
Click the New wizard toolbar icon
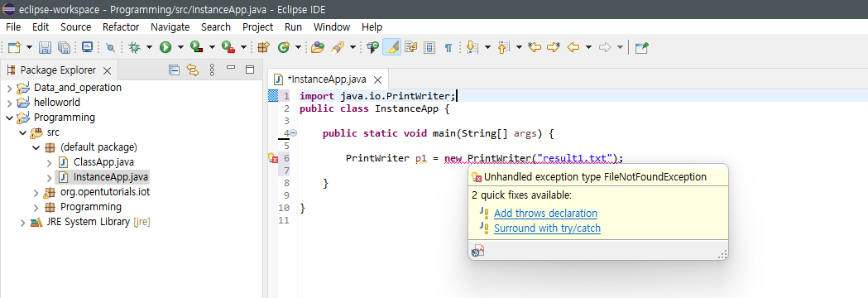point(14,48)
